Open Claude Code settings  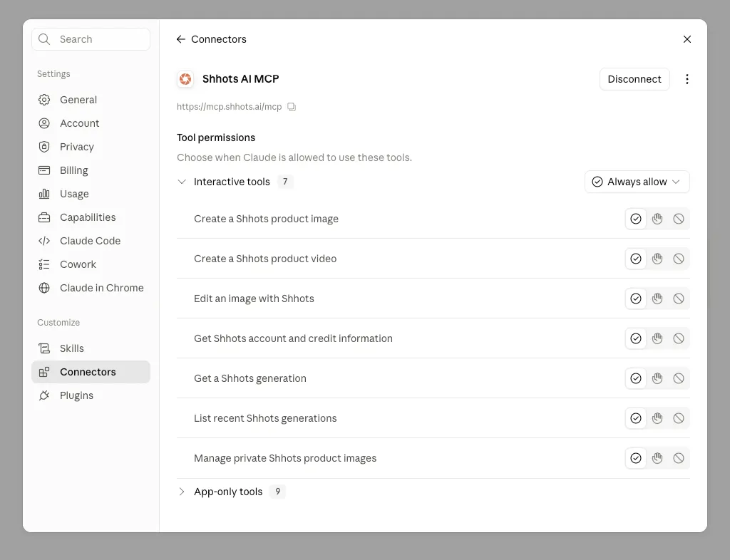point(91,241)
